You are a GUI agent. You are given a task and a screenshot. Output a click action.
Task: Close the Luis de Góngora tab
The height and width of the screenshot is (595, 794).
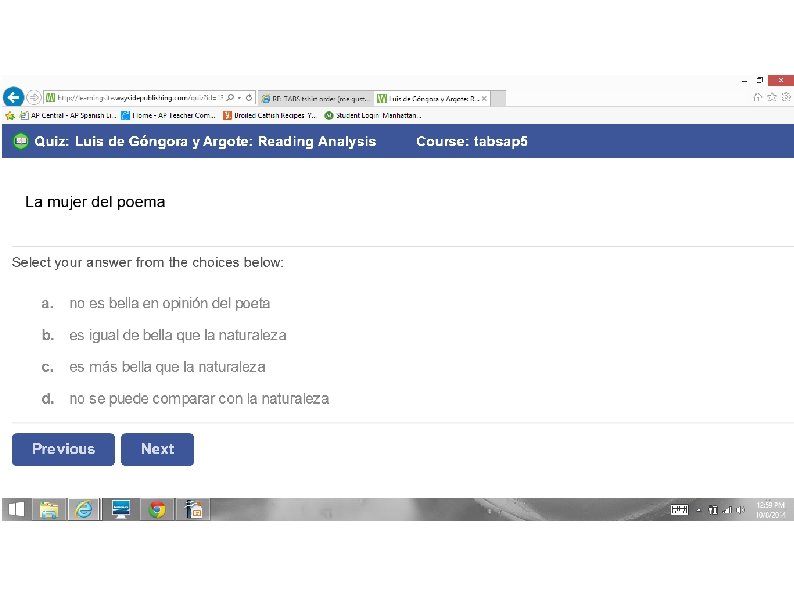click(x=485, y=99)
